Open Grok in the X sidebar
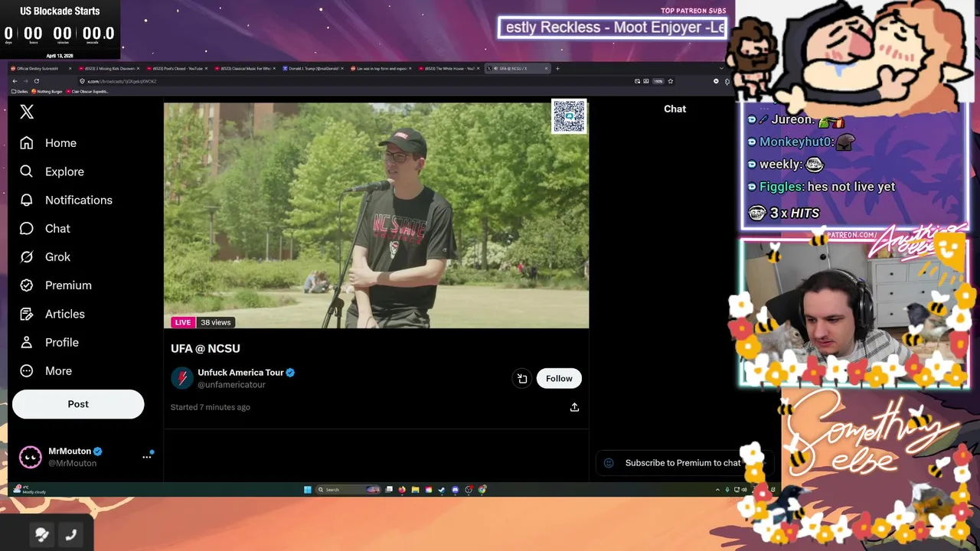 [x=45, y=257]
